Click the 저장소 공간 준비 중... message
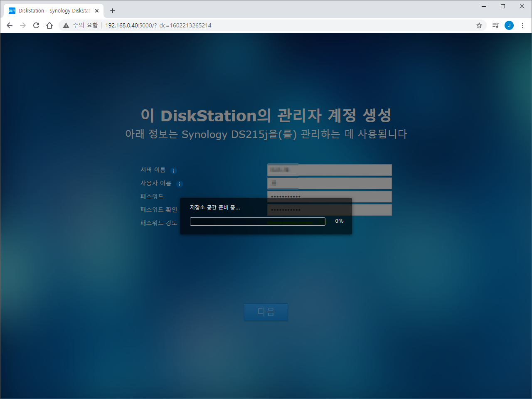The width and height of the screenshot is (532, 399). tap(215, 207)
